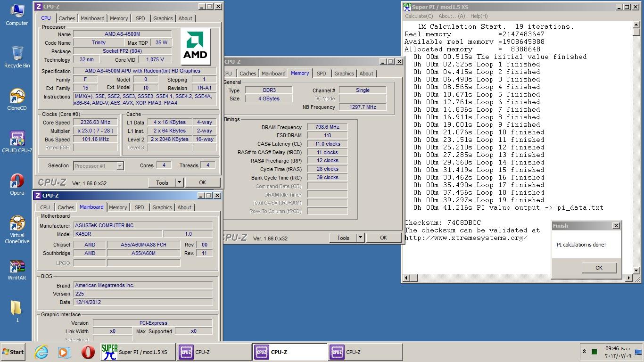Viewport: 644px width, 362px height.
Task: Click the checksum text 7408DBCC
Action: click(464, 222)
